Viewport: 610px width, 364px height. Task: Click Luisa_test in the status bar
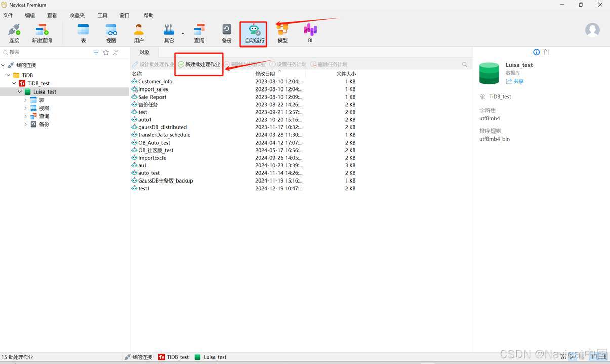click(211, 357)
